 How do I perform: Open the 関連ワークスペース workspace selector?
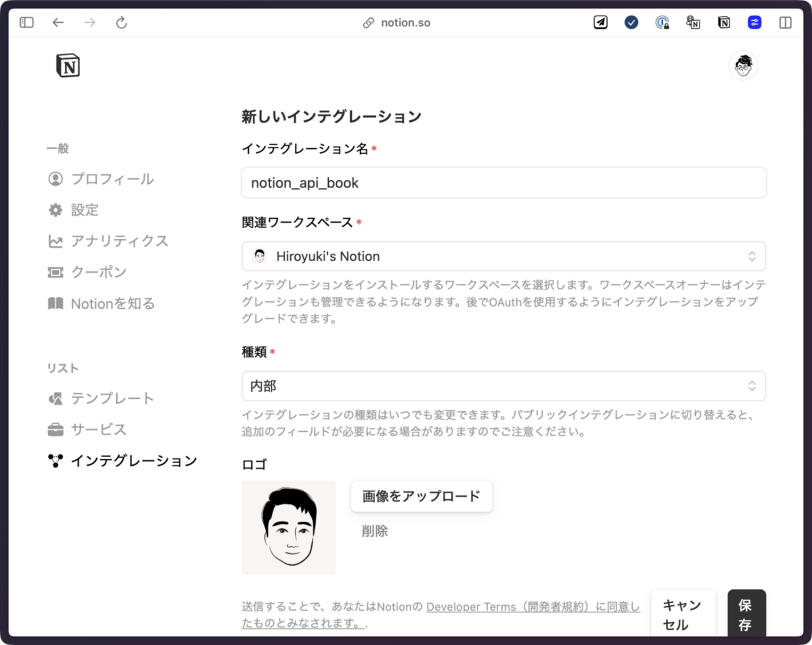click(x=503, y=256)
